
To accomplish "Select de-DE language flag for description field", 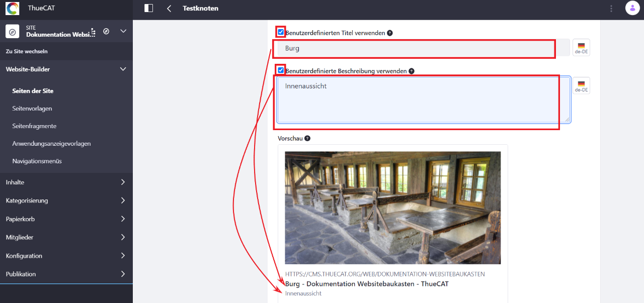I will click(x=581, y=85).
